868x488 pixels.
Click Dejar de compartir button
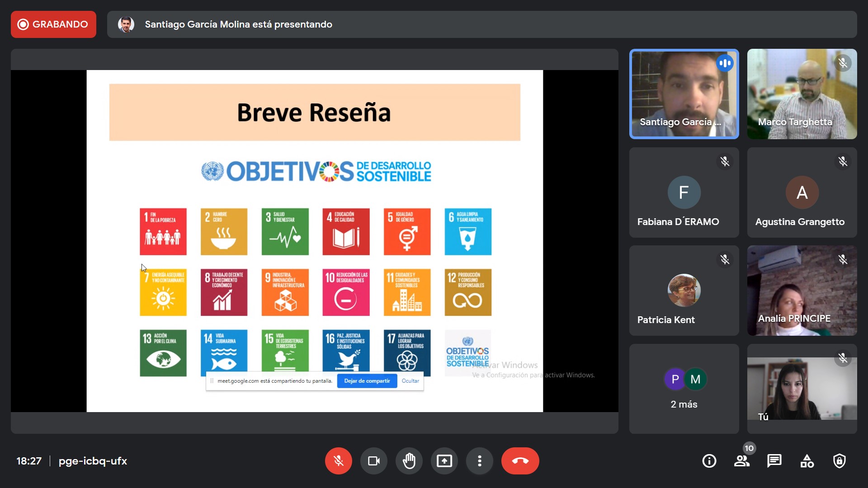367,381
